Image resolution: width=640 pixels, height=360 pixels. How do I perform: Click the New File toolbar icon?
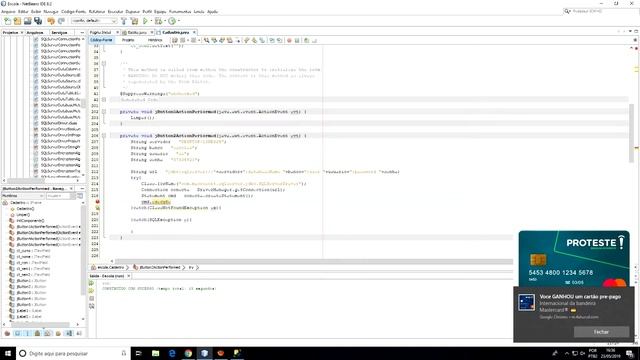coord(7,21)
